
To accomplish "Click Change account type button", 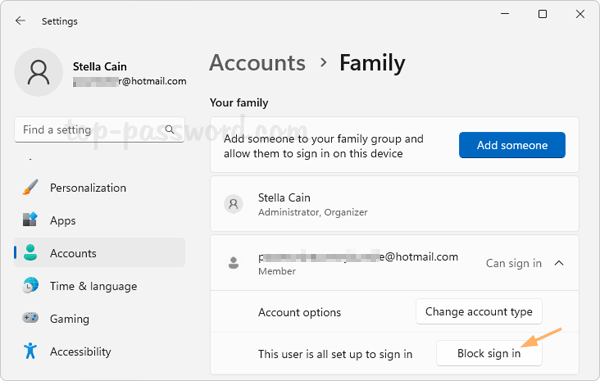I will (479, 312).
